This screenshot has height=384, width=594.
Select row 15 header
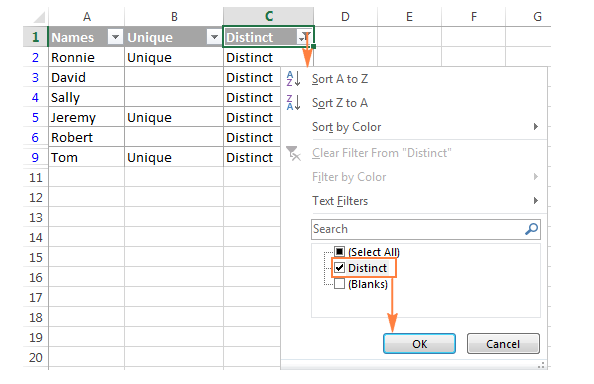(x=35, y=258)
